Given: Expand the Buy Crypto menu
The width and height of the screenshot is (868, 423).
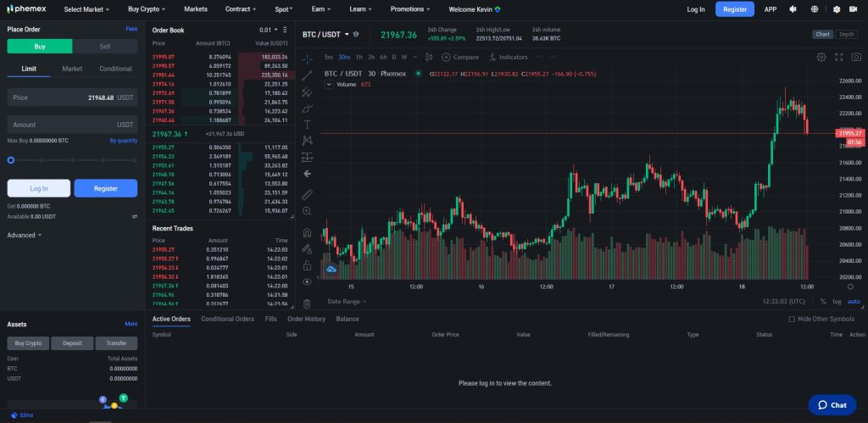Looking at the screenshot, I should point(146,9).
